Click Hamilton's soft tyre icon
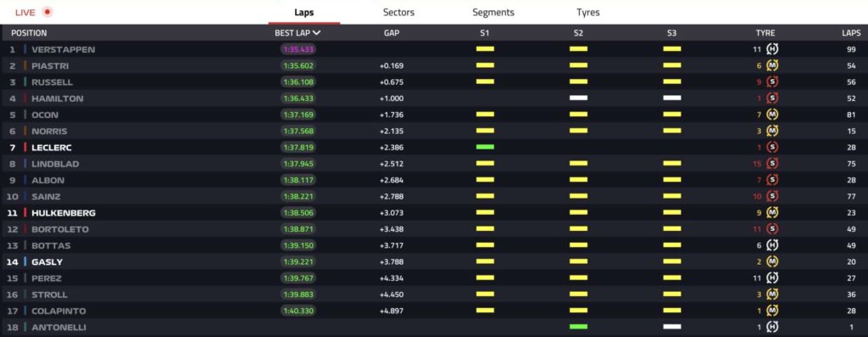Image resolution: width=868 pixels, height=337 pixels. (772, 98)
